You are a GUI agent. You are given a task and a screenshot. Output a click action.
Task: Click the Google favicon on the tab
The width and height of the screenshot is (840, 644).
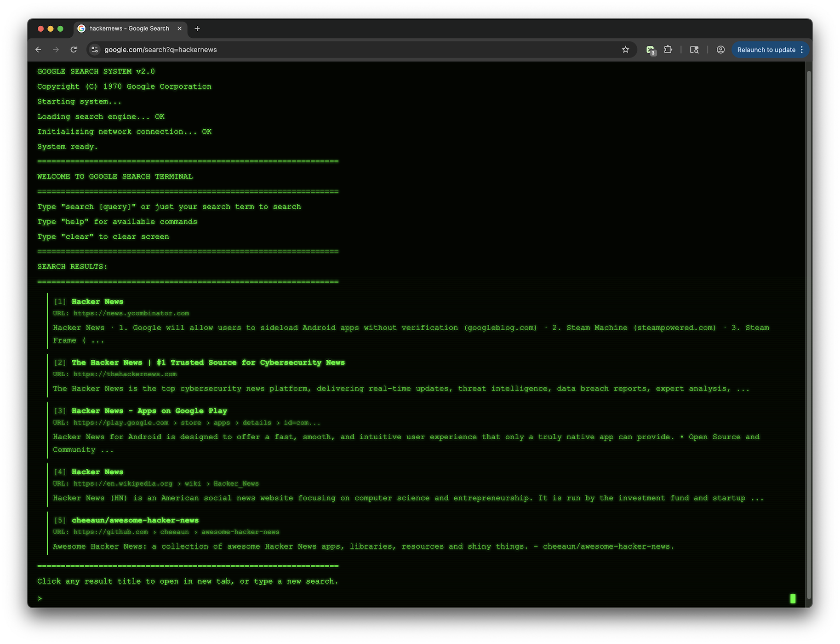click(81, 28)
